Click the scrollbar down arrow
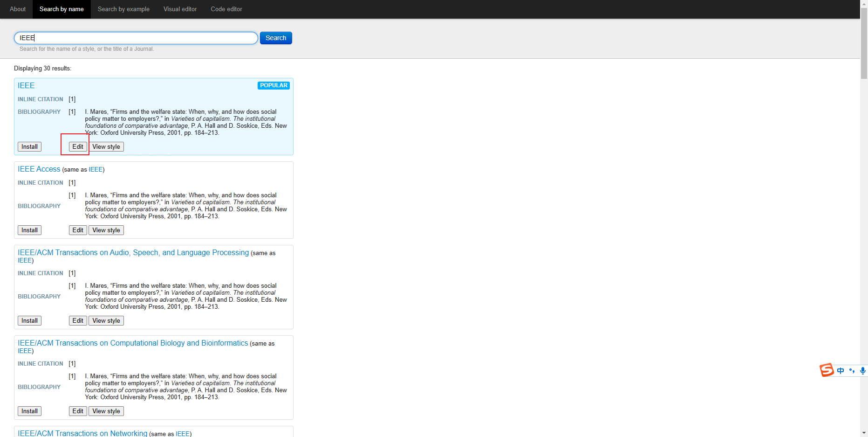868x437 pixels. click(864, 433)
